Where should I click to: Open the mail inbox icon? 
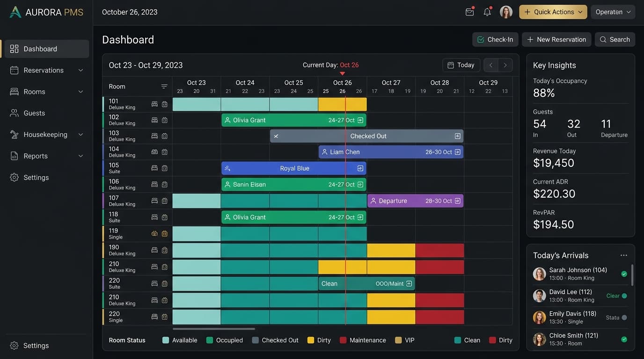(x=469, y=12)
